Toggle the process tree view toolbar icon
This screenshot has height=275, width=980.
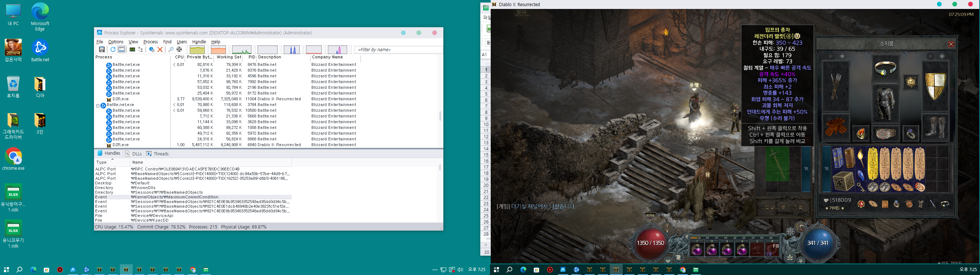pos(141,50)
